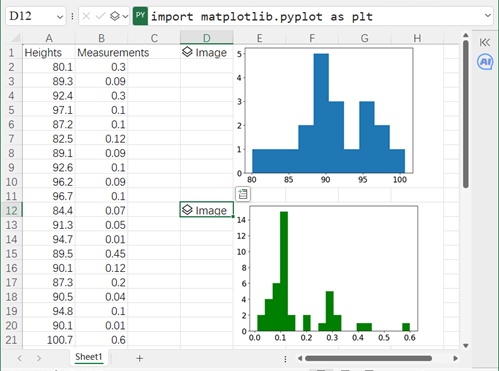Select row 1 header
This screenshot has height=371, width=499.
click(x=12, y=52)
